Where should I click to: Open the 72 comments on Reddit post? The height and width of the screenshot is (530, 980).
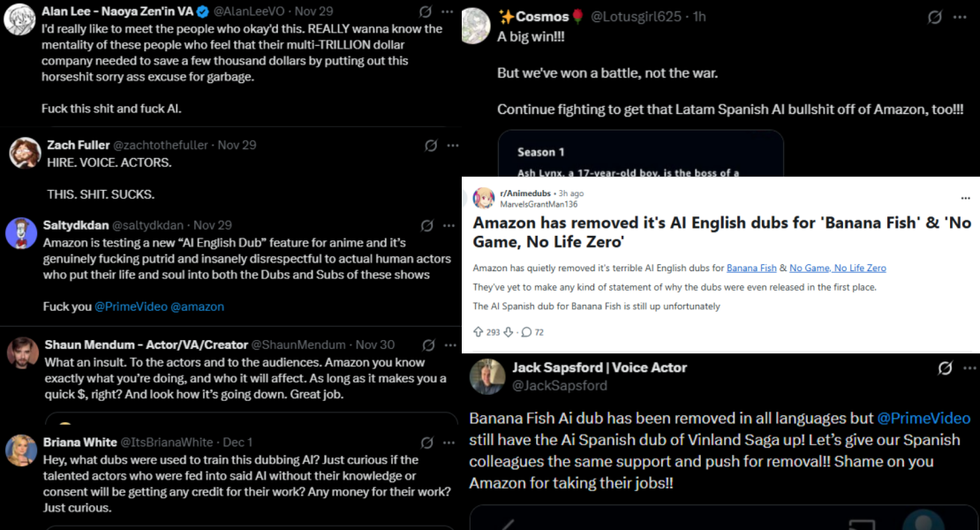click(532, 332)
